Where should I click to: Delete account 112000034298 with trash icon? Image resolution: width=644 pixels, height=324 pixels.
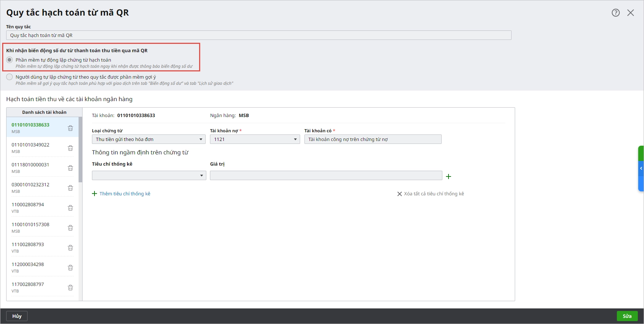pyautogui.click(x=70, y=267)
